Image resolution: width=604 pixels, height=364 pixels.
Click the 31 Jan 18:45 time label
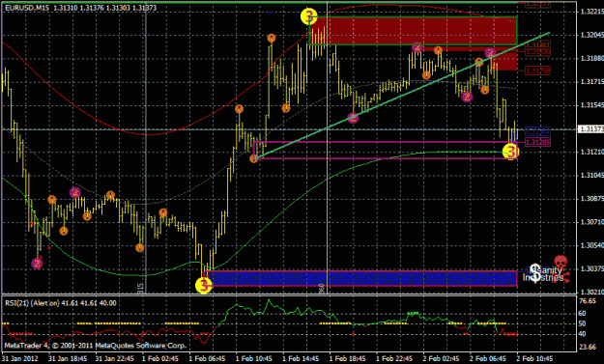coord(68,358)
